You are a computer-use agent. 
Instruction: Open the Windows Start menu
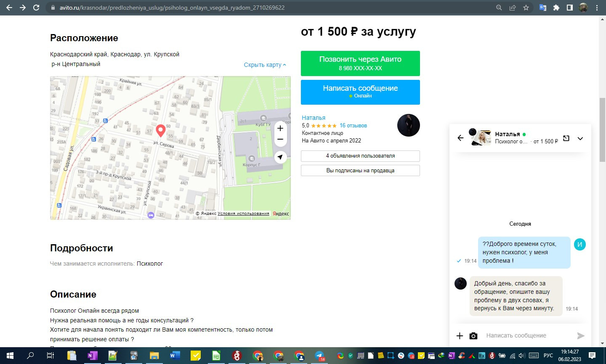pyautogui.click(x=10, y=356)
